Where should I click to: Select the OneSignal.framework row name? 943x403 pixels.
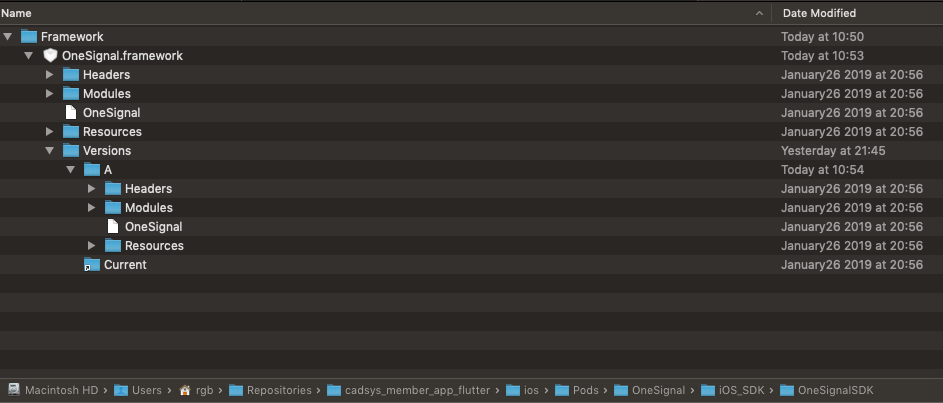click(123, 56)
